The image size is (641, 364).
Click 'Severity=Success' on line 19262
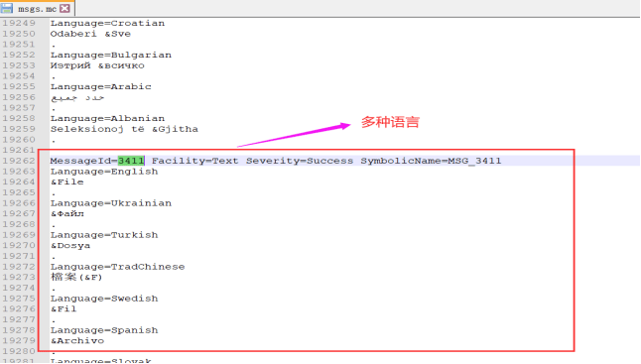[x=300, y=161]
